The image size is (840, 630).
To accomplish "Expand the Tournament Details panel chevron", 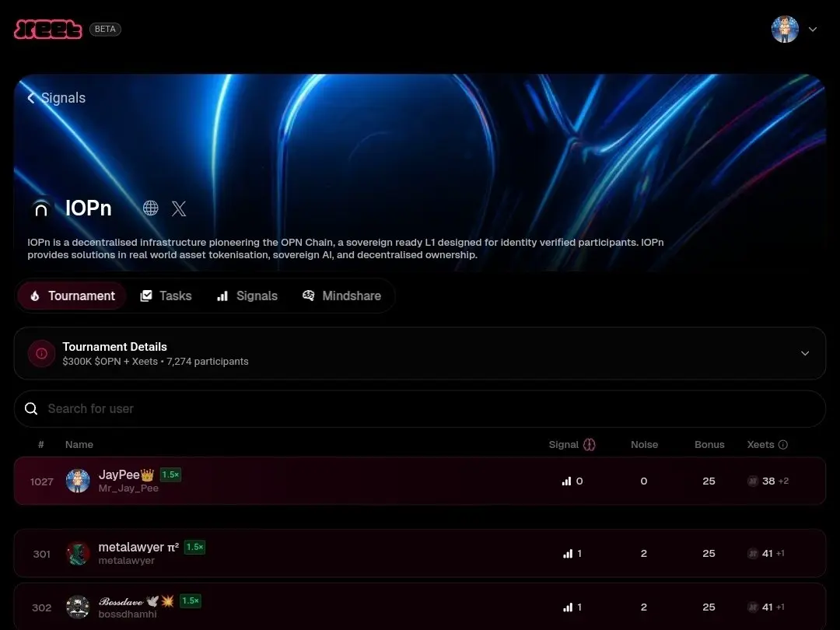I will [x=805, y=354].
